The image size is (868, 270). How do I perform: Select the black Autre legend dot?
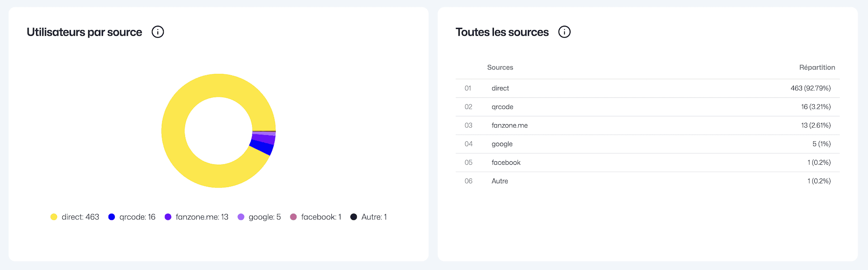[x=354, y=217]
